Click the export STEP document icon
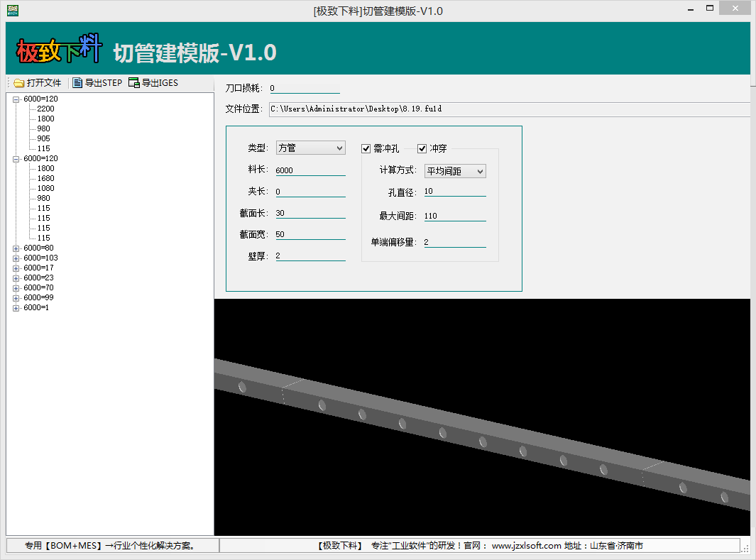Screen dimensions: 756x560 [77, 83]
